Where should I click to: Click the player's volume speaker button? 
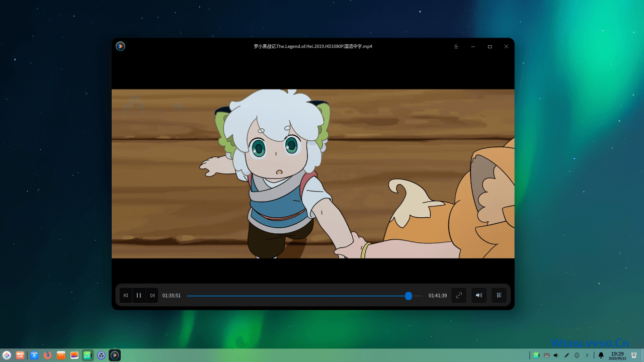(x=479, y=296)
